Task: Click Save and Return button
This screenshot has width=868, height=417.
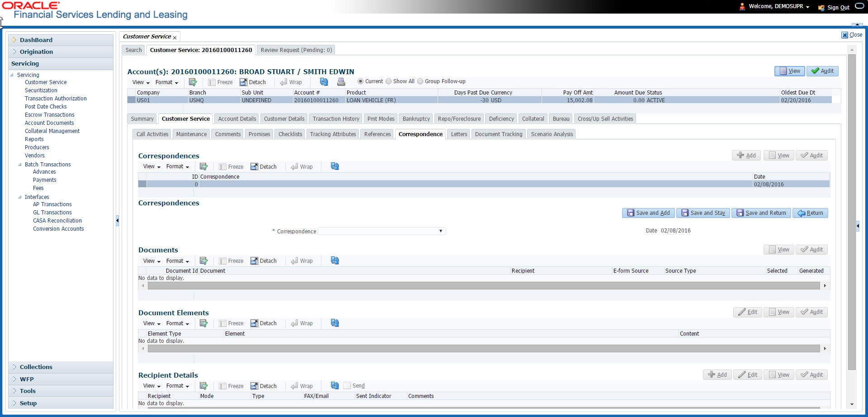Action: pyautogui.click(x=761, y=213)
